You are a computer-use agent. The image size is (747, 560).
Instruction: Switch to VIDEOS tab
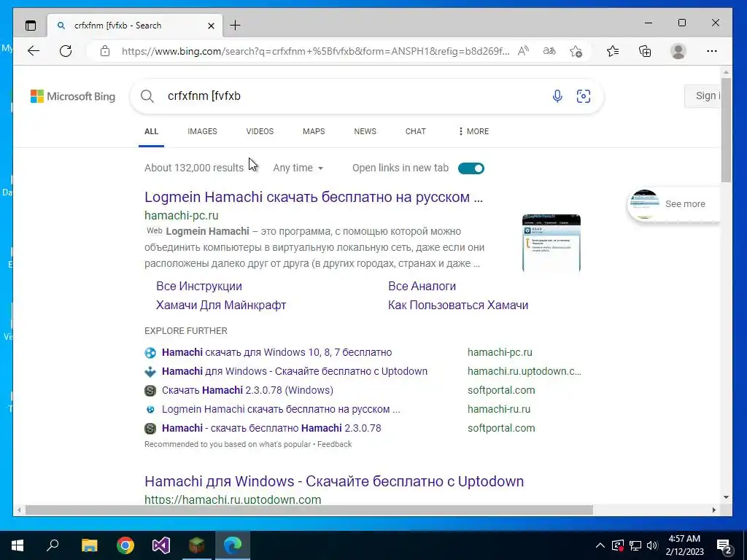point(260,131)
